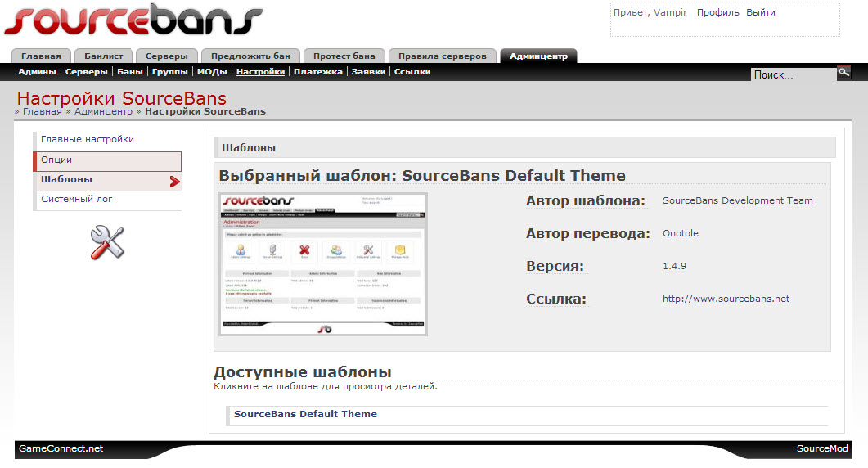Click the Автор шаблона label
Screen dimensions: 868x468
click(x=586, y=200)
